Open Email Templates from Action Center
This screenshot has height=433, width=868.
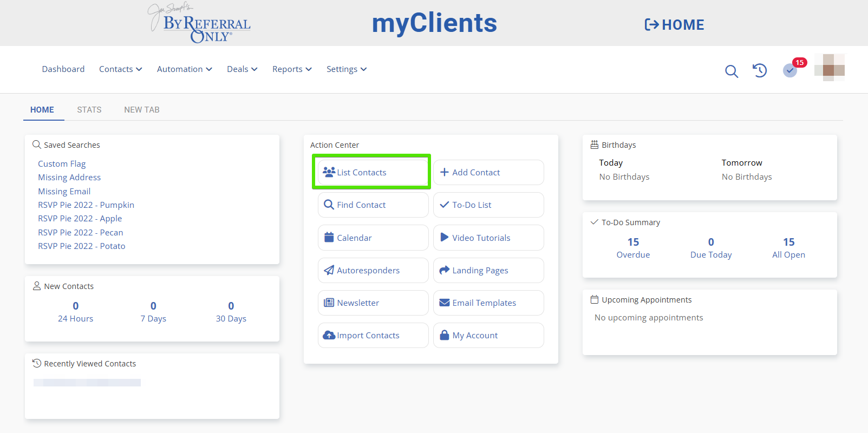click(x=488, y=303)
